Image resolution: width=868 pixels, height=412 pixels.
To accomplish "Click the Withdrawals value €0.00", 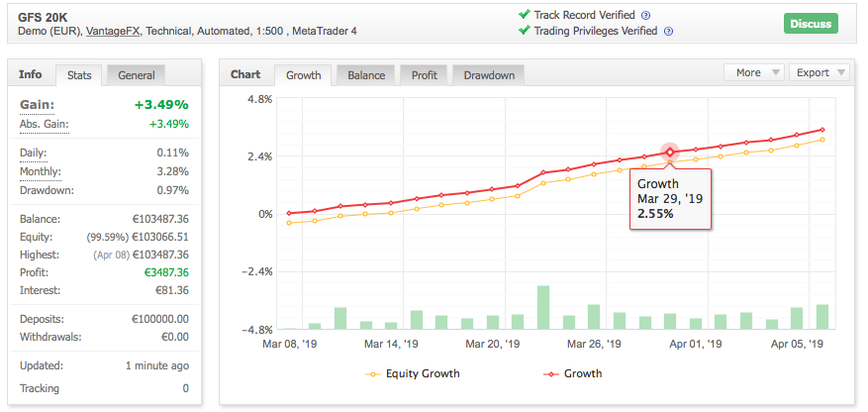I will [x=175, y=337].
